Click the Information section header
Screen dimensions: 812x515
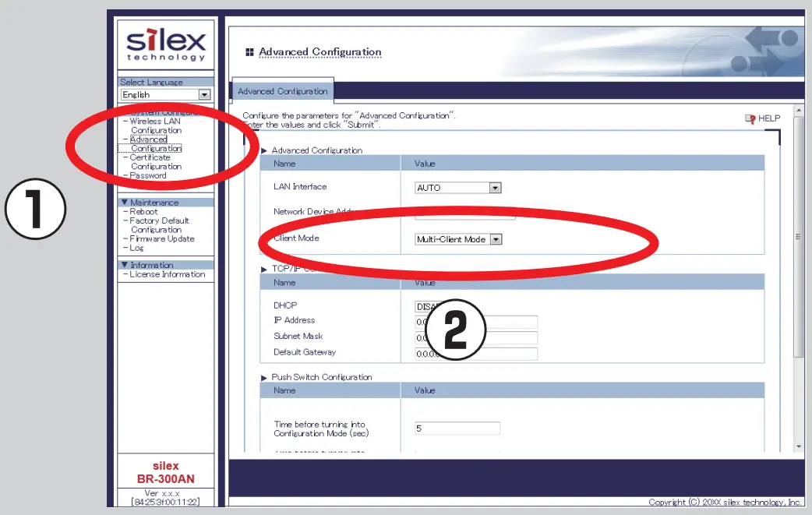166,264
